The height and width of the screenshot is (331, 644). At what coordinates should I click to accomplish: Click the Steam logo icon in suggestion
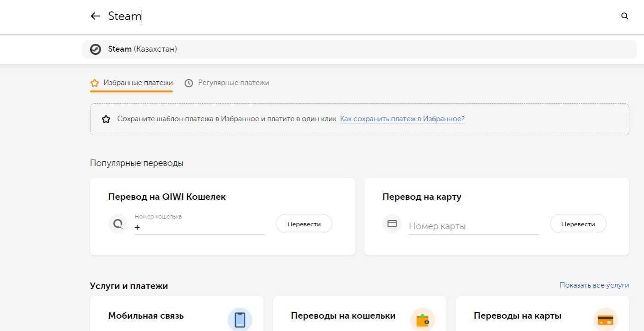pos(96,49)
